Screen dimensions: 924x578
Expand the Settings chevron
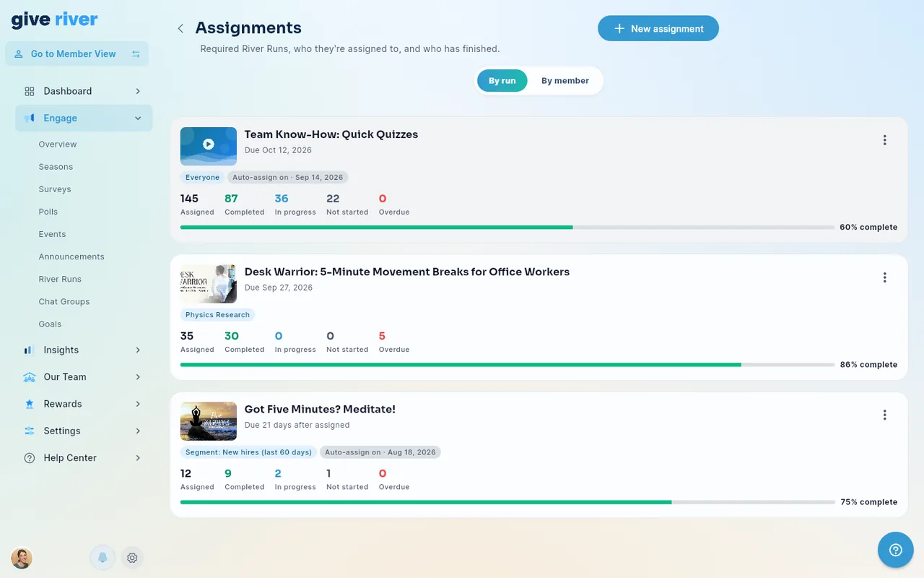(138, 431)
